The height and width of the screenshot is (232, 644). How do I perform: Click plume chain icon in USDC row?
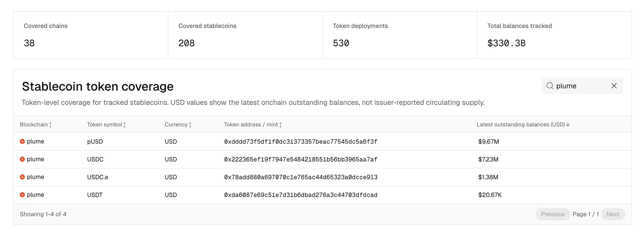(22, 159)
